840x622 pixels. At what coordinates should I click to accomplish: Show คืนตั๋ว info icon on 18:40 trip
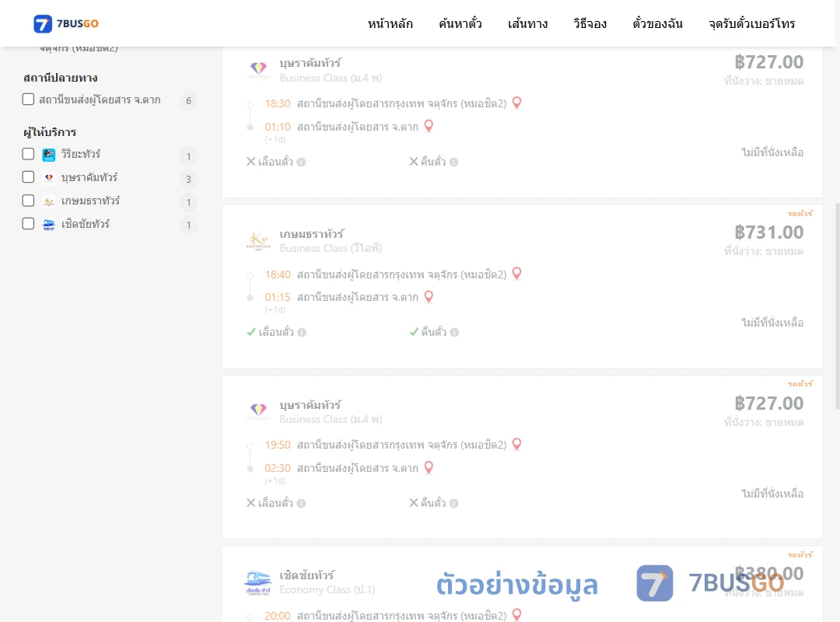point(454,332)
